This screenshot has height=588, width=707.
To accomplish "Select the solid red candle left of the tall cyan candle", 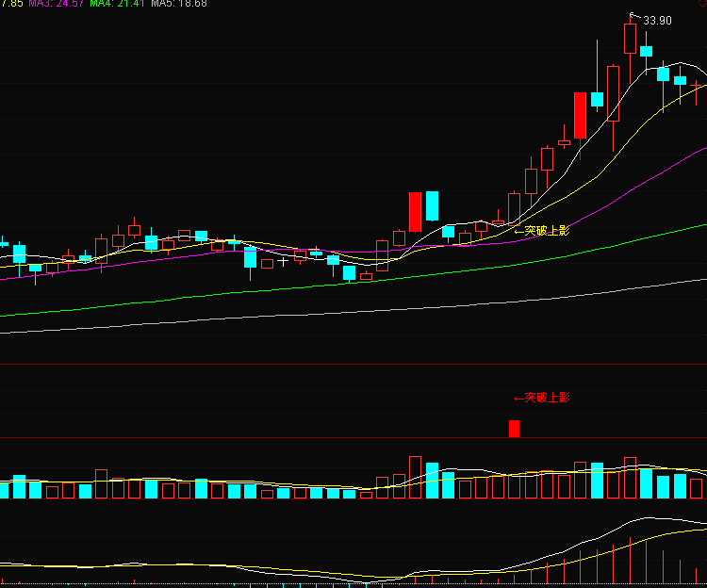I will click(415, 212).
